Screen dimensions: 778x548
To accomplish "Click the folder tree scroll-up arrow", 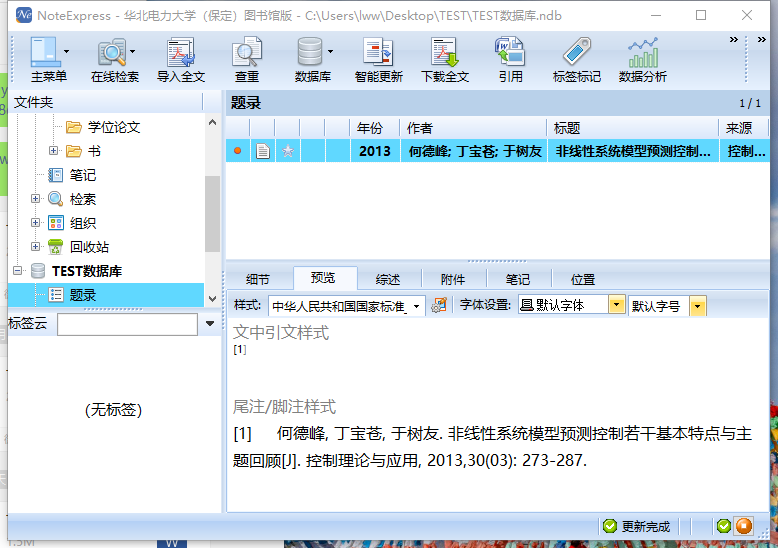I will [x=212, y=122].
